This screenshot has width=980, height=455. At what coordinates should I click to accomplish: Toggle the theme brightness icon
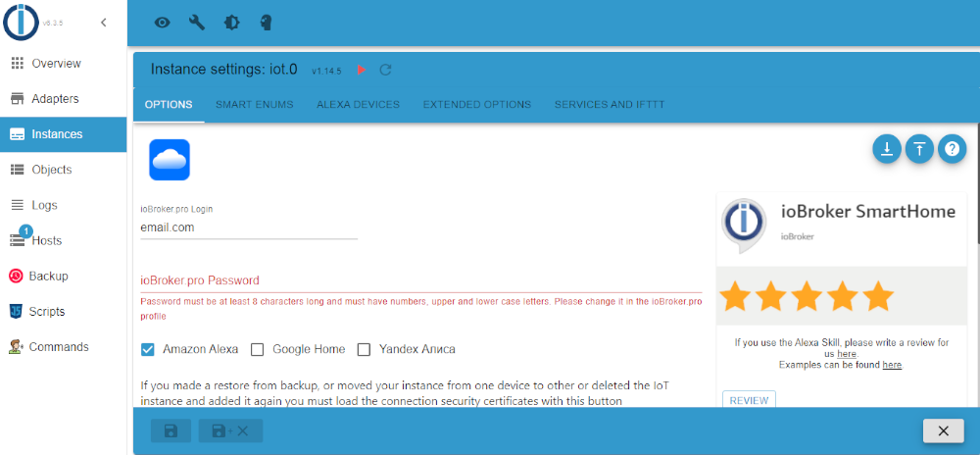[x=231, y=23]
